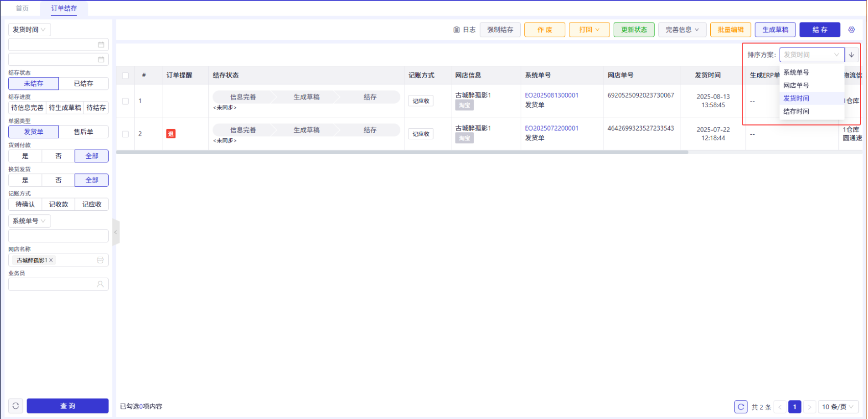
Task: Filter by 待结存 progress
Action: tap(96, 108)
